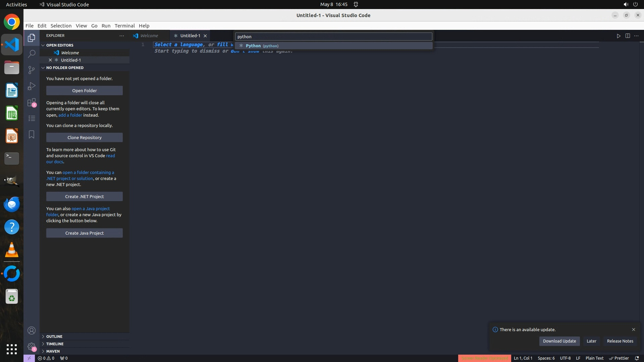Screen dimensions: 644x362
Task: Click the Split Editor Right icon
Action: [x=628, y=36]
